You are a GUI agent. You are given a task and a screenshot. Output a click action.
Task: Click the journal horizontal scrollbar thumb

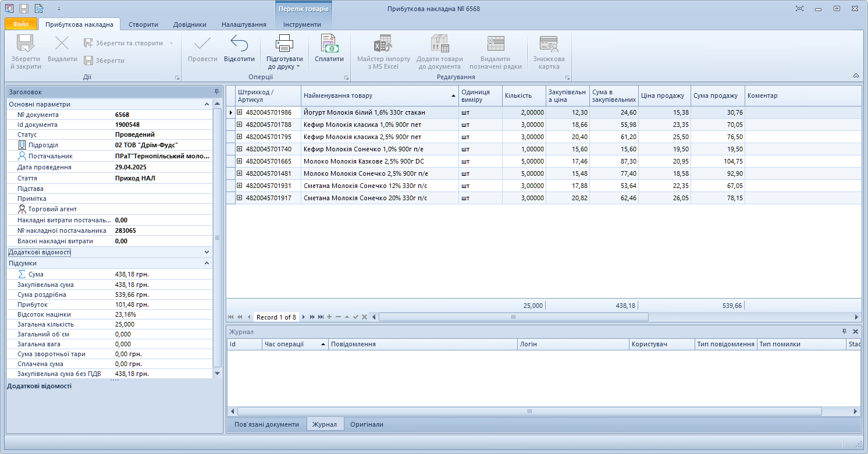pyautogui.click(x=529, y=411)
